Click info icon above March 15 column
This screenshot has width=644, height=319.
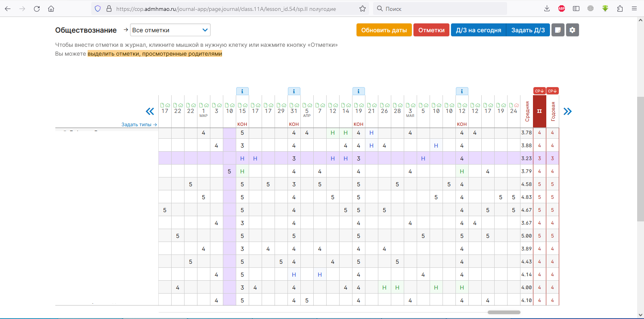click(242, 91)
